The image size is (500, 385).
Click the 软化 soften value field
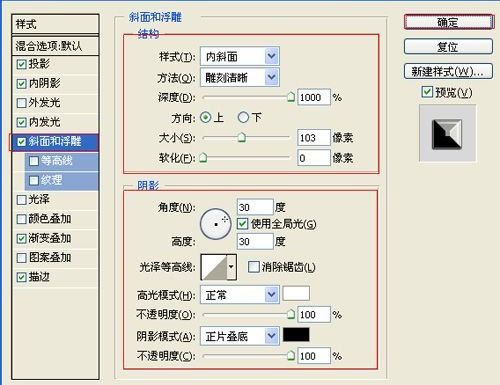tap(314, 158)
